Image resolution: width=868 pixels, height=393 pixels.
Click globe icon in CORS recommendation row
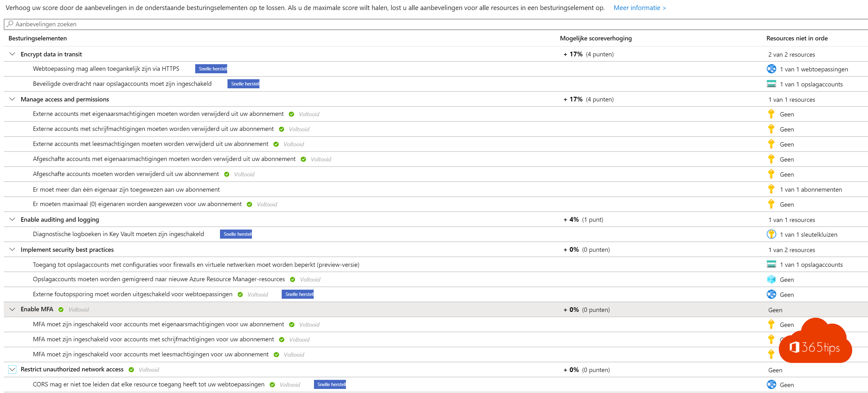click(771, 384)
